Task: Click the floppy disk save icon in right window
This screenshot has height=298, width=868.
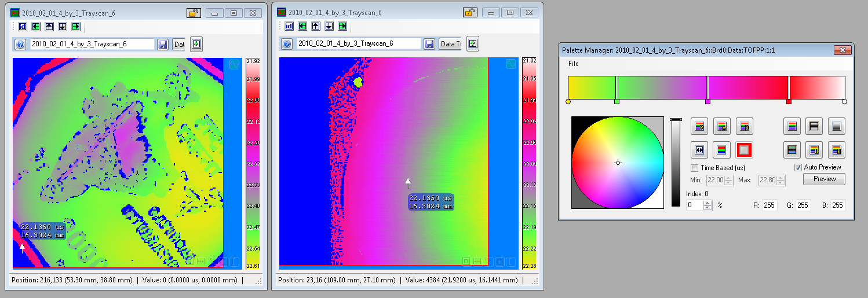Action: 429,44
